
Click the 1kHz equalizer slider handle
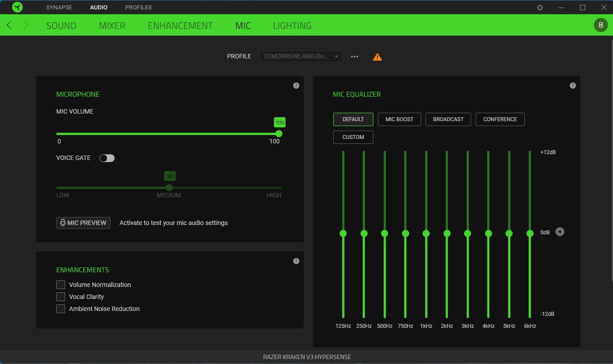426,233
